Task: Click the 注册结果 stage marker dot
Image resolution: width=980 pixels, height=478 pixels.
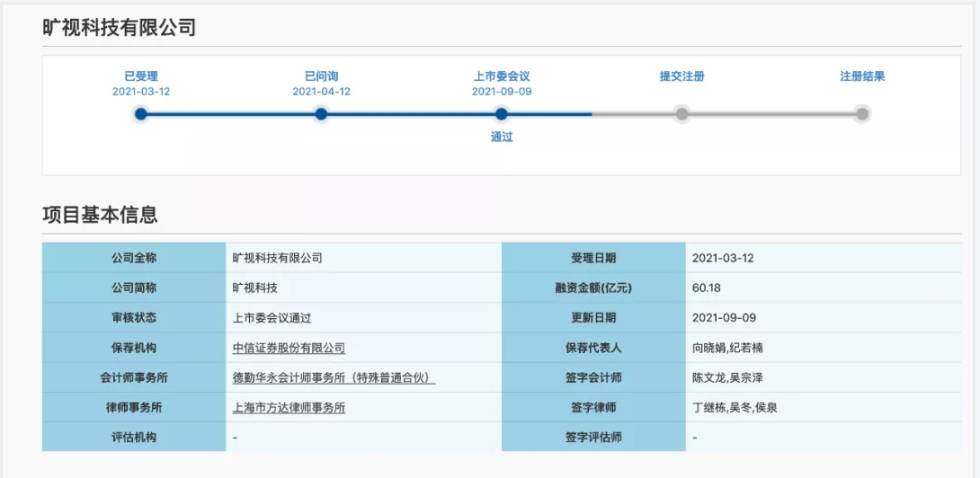Action: coord(862,114)
